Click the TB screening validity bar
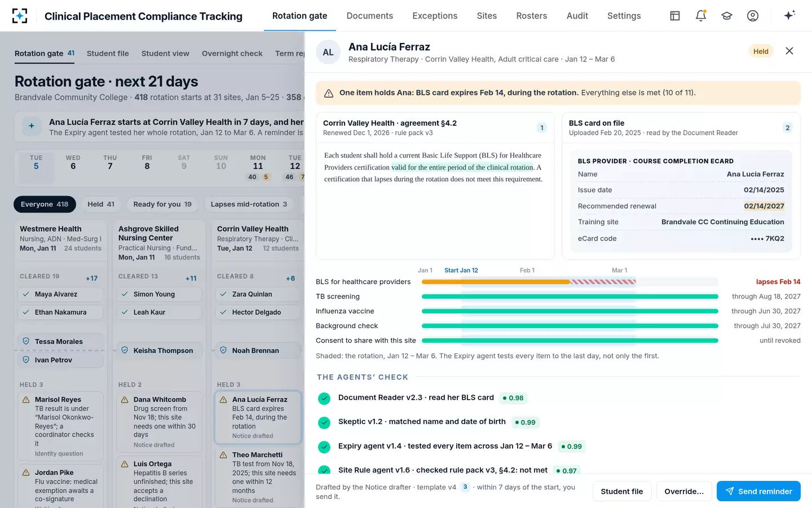Viewport: 812px width, 508px height. tap(570, 296)
